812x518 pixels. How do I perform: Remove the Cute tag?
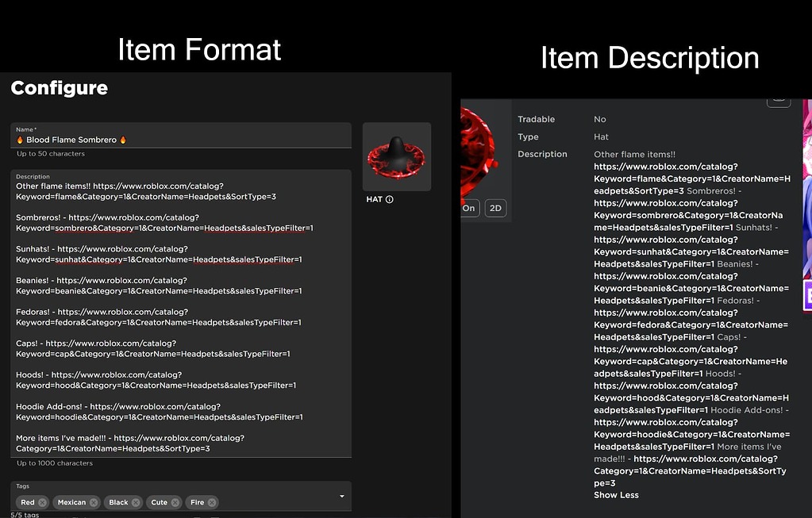pos(175,502)
